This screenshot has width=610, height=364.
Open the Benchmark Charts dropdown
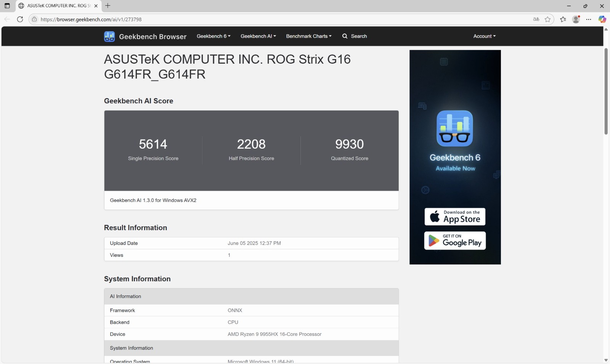point(309,36)
